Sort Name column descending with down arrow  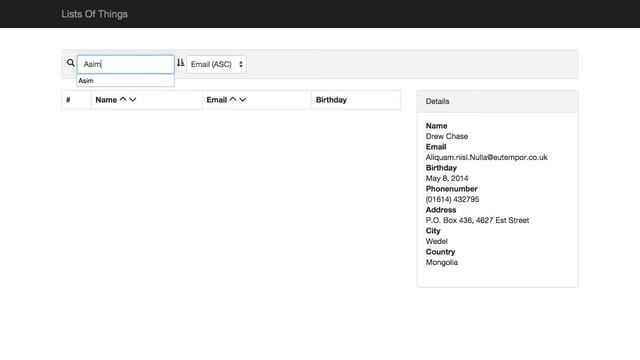[x=133, y=100]
